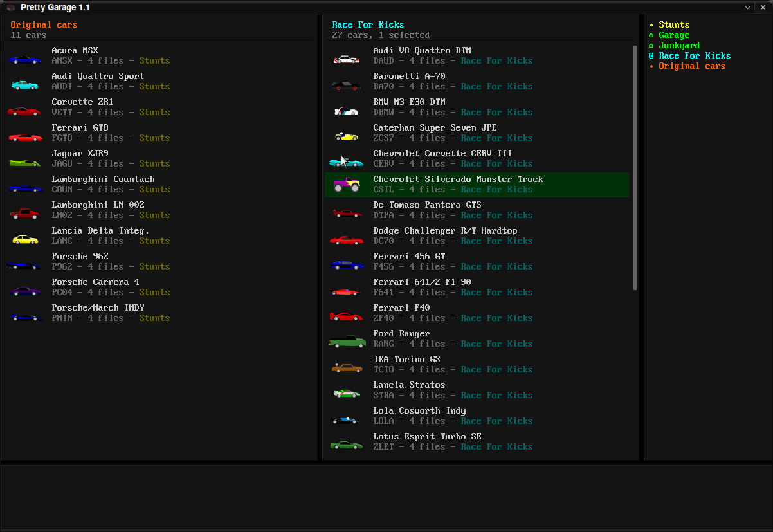Choose the Lancia Stratos car icon
This screenshot has width=773, height=532.
pos(347,394)
